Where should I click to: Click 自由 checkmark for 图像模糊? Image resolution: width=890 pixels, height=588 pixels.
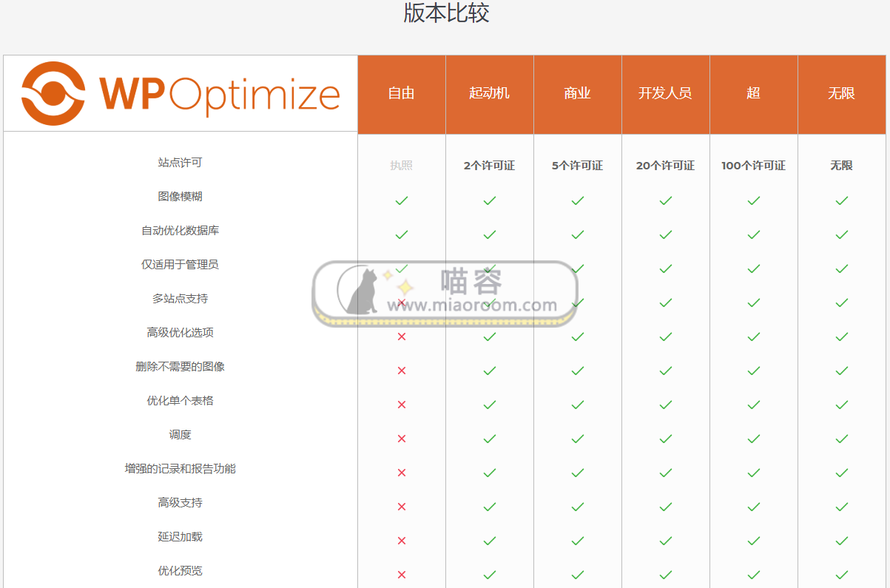coord(402,200)
